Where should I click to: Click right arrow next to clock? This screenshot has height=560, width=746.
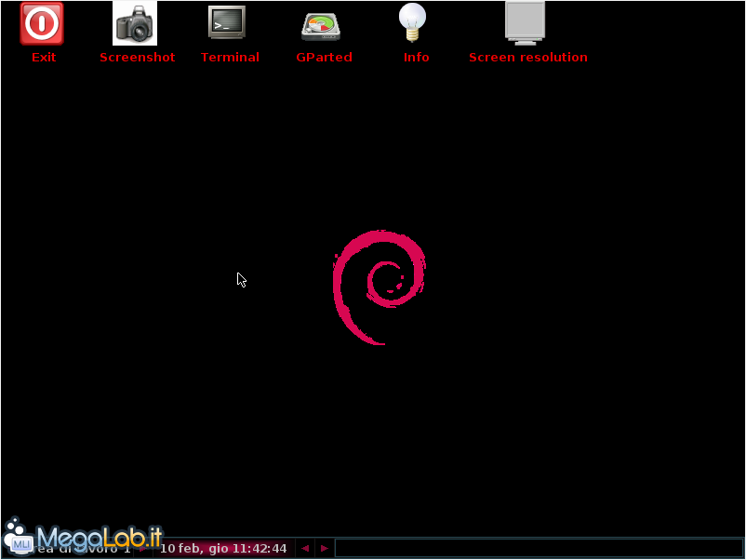click(x=325, y=548)
